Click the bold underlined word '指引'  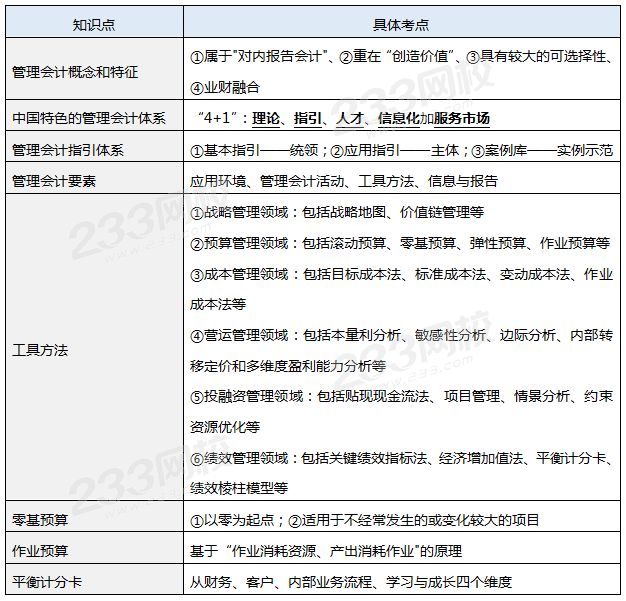point(308,118)
